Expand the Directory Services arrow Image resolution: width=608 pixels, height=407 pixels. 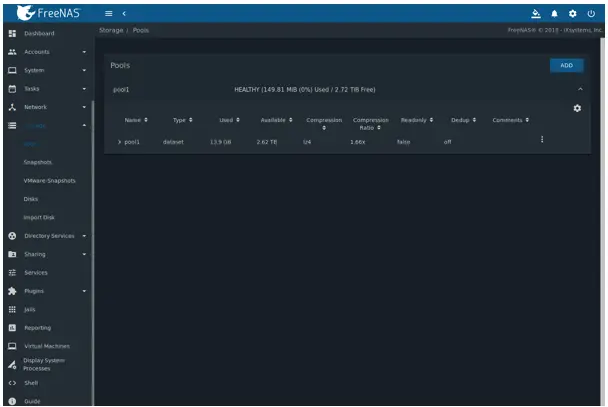pyautogui.click(x=84, y=236)
